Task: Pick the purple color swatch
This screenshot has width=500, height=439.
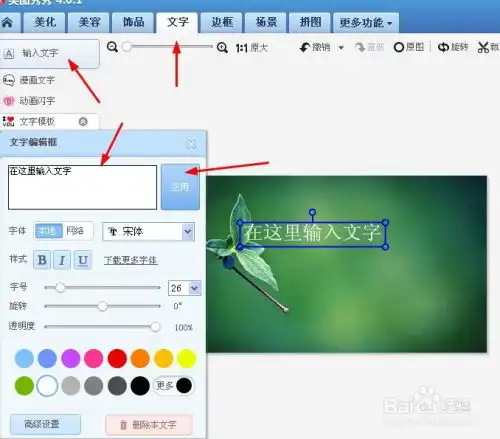Action: 71,358
